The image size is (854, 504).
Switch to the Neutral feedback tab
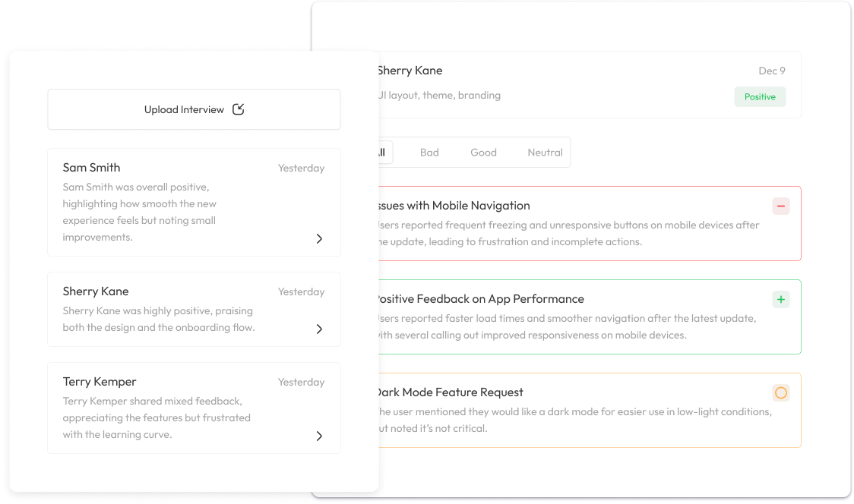(x=544, y=152)
